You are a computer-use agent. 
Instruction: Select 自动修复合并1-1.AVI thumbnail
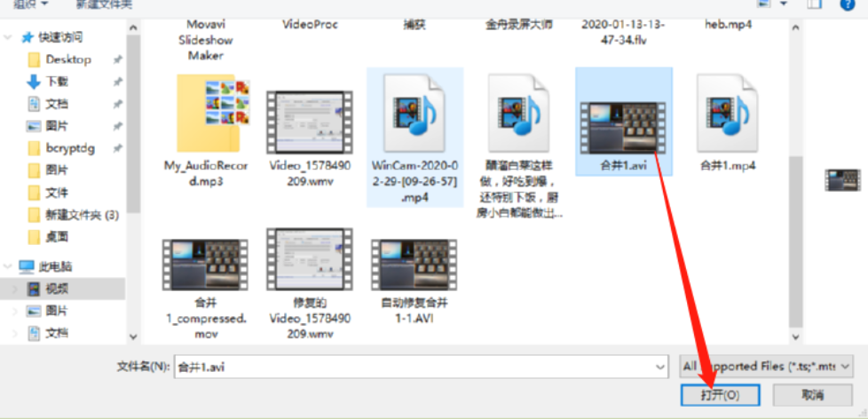point(414,265)
